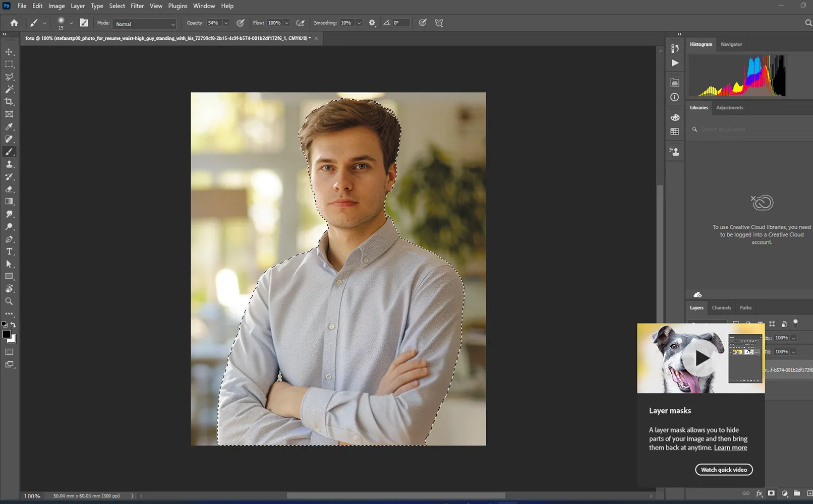Image resolution: width=813 pixels, height=504 pixels.
Task: Open the Opacity slider dropdown
Action: click(226, 23)
